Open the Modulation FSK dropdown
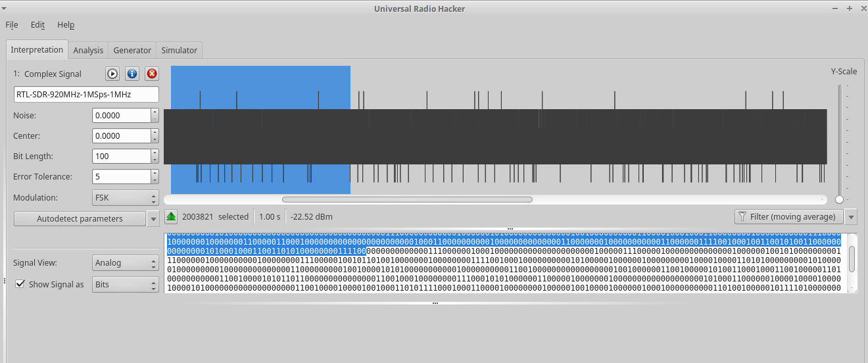This screenshot has width=868, height=363. pos(126,197)
